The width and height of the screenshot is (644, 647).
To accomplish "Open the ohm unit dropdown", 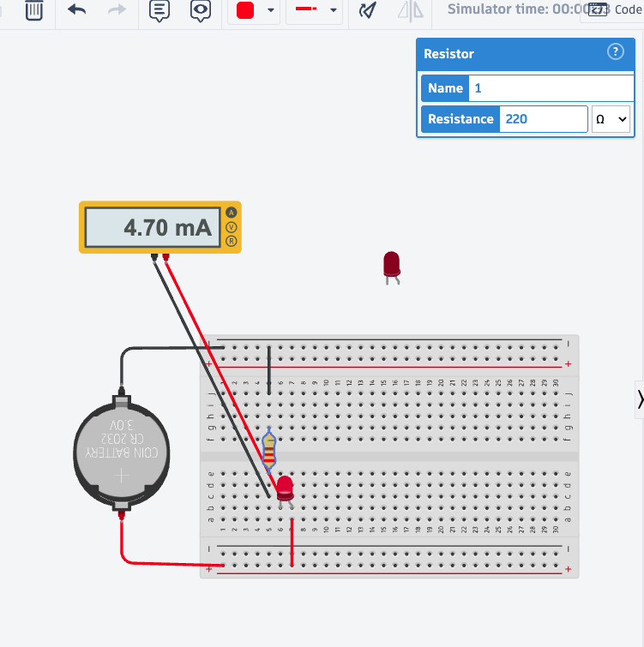I will 611,119.
